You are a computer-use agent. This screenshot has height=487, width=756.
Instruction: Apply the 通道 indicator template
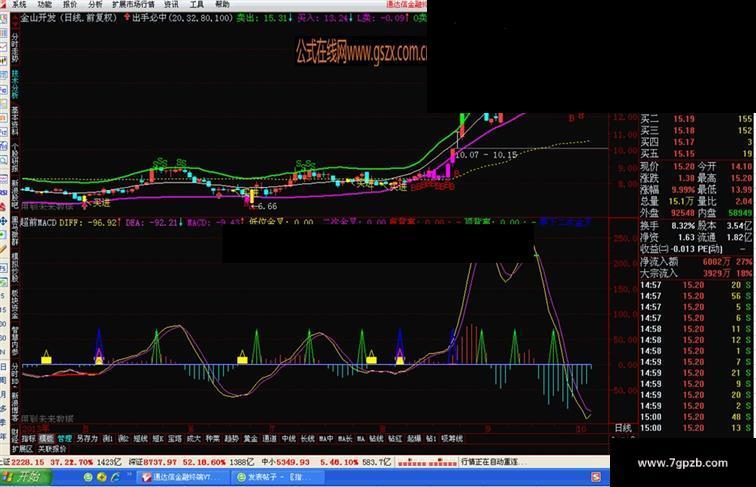269,439
